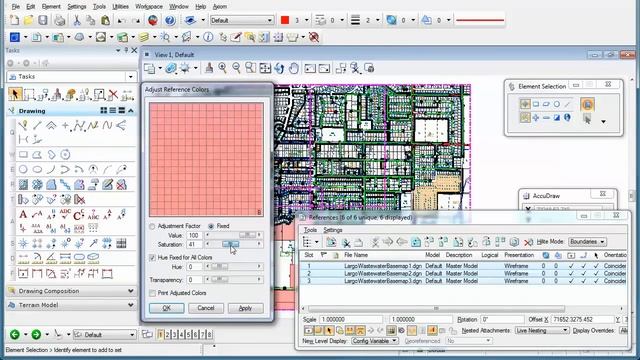
Task: Select the Line selection method in Element Selection
Action: coord(567,104)
